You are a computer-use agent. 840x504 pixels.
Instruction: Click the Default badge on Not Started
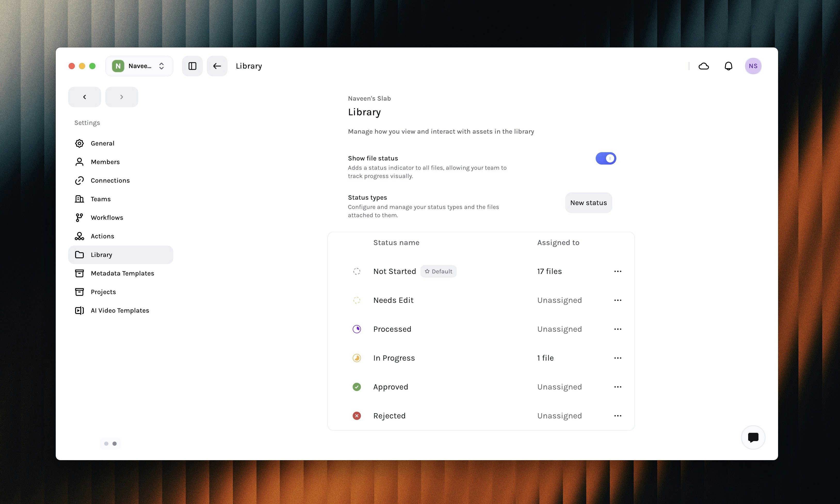[x=439, y=271]
